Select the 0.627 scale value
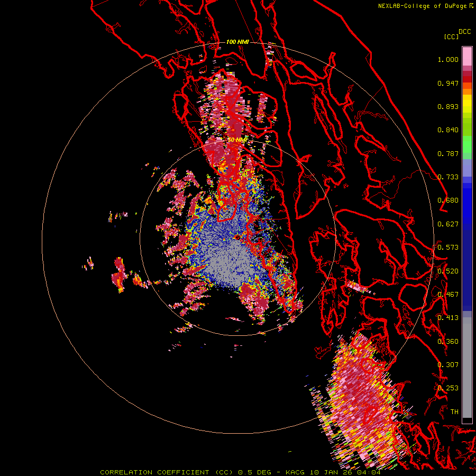The height and width of the screenshot is (476, 476). [x=448, y=224]
